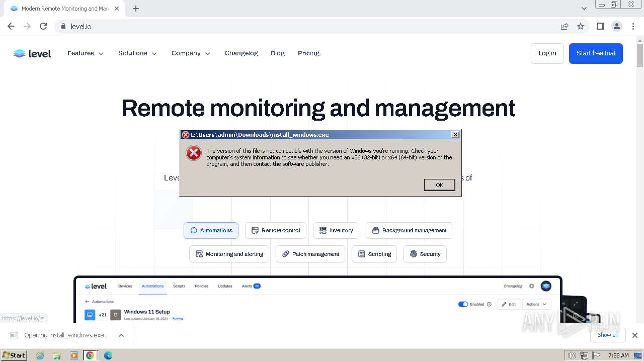Viewport: 644px width, 362px height.
Task: Click the volume icon in system tray
Action: point(572,355)
